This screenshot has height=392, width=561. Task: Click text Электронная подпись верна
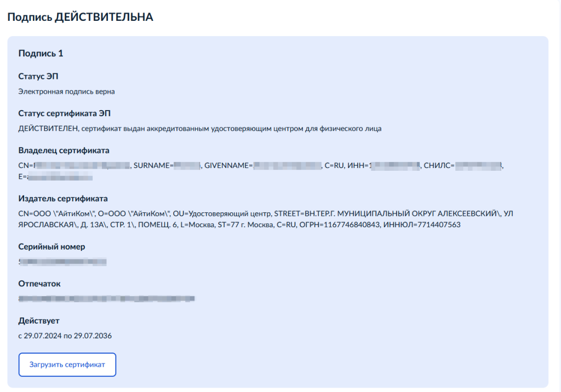[66, 91]
